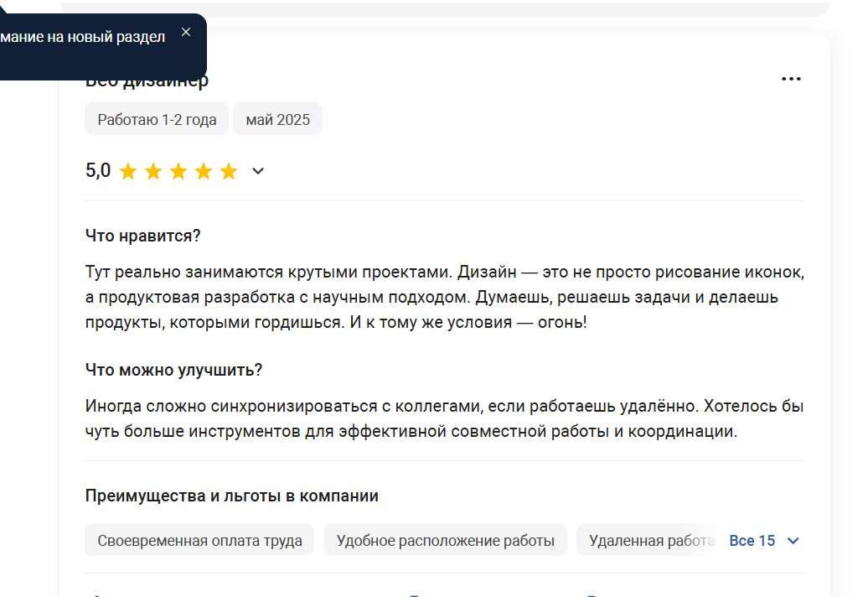Image resolution: width=868 pixels, height=597 pixels.
Task: Click the Своевременная оплата труда chip
Action: [199, 540]
